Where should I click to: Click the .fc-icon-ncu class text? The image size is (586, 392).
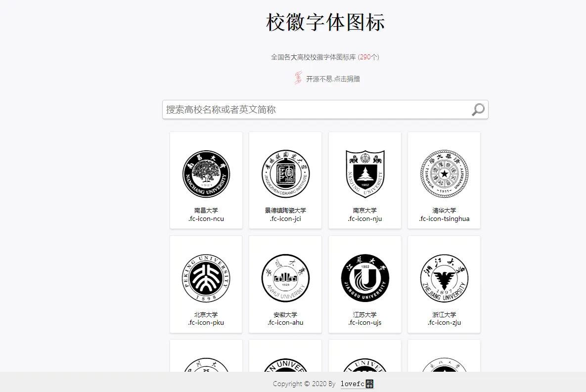[206, 218]
